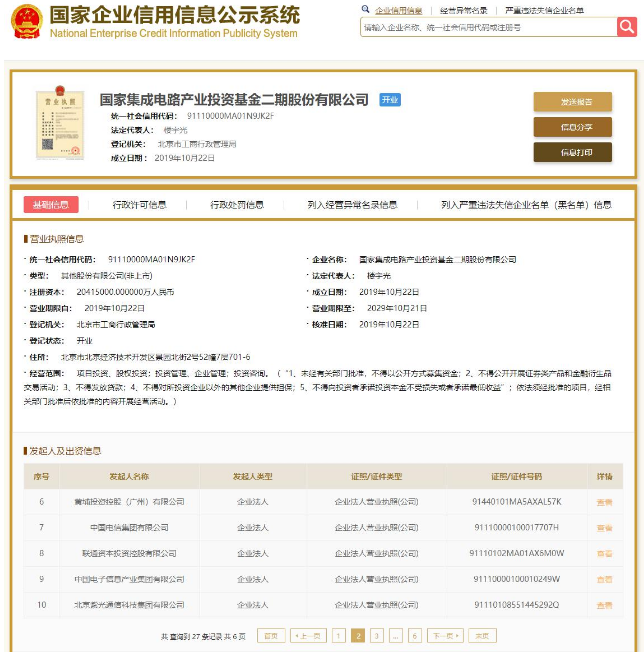Switch to the 行政处罚信息 tab

(237, 205)
